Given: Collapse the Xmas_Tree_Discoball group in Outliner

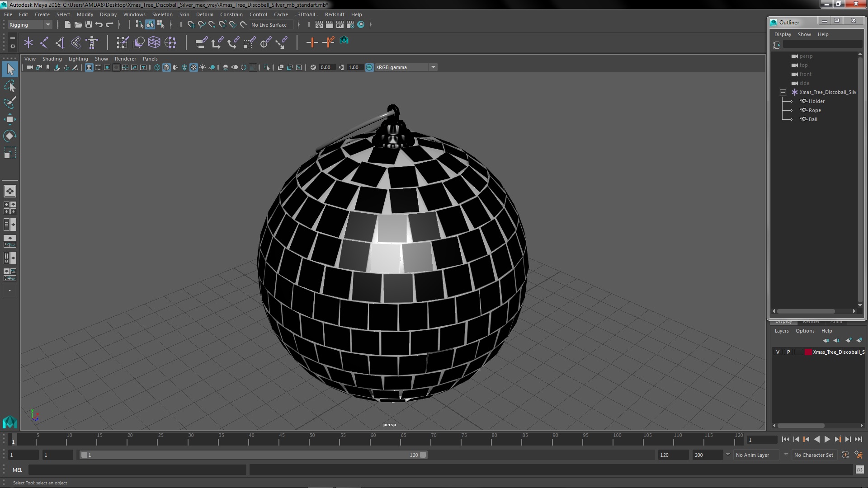Looking at the screenshot, I should click(x=783, y=92).
